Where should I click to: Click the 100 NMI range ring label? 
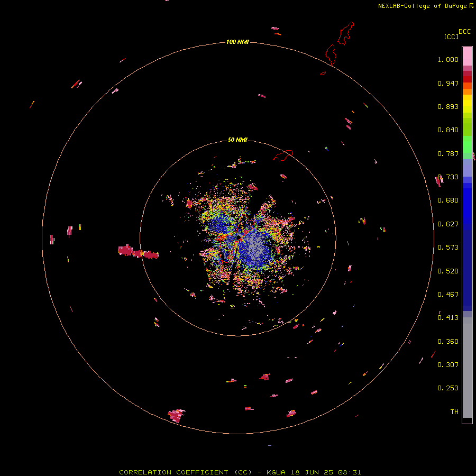[237, 42]
